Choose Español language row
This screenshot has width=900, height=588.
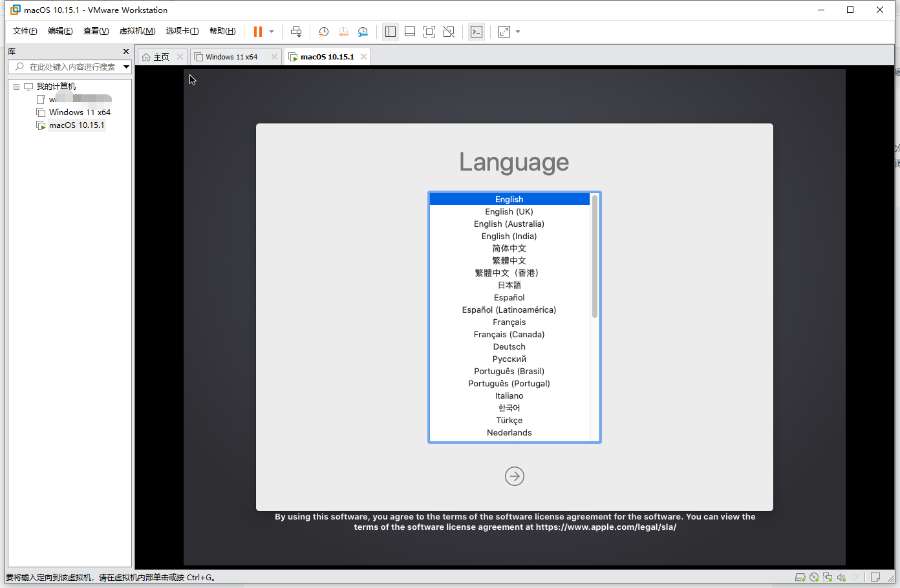click(509, 297)
